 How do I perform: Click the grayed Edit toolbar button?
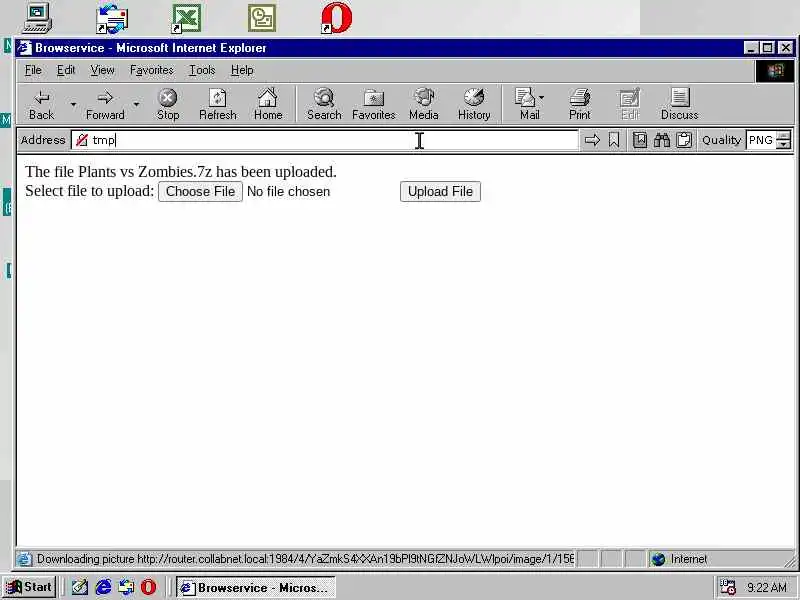629,105
